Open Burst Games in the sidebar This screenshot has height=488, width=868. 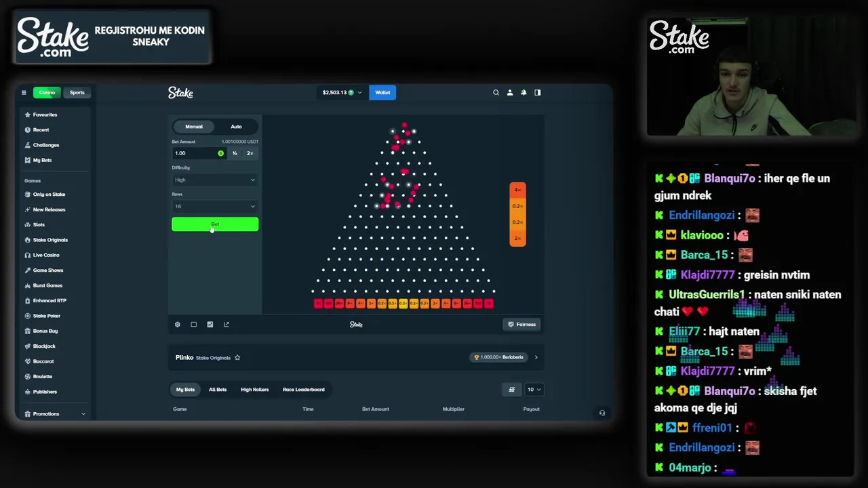click(x=47, y=285)
